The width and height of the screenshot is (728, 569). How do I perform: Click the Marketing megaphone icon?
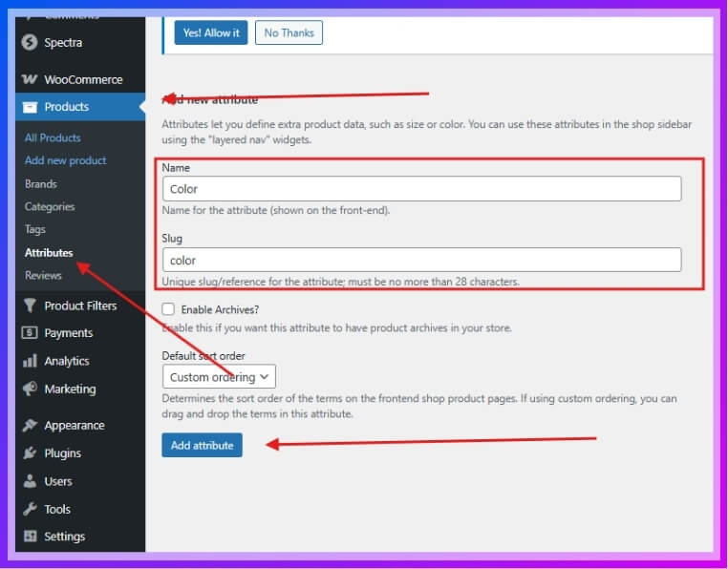(x=29, y=389)
